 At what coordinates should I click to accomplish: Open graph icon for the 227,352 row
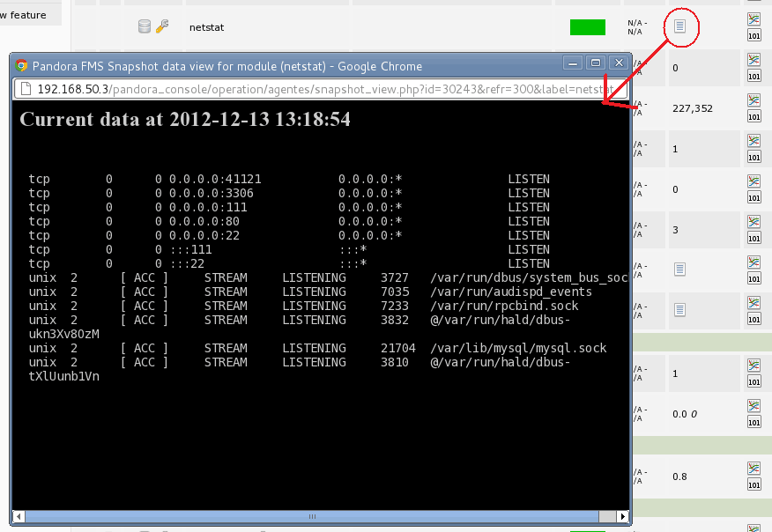click(x=753, y=100)
